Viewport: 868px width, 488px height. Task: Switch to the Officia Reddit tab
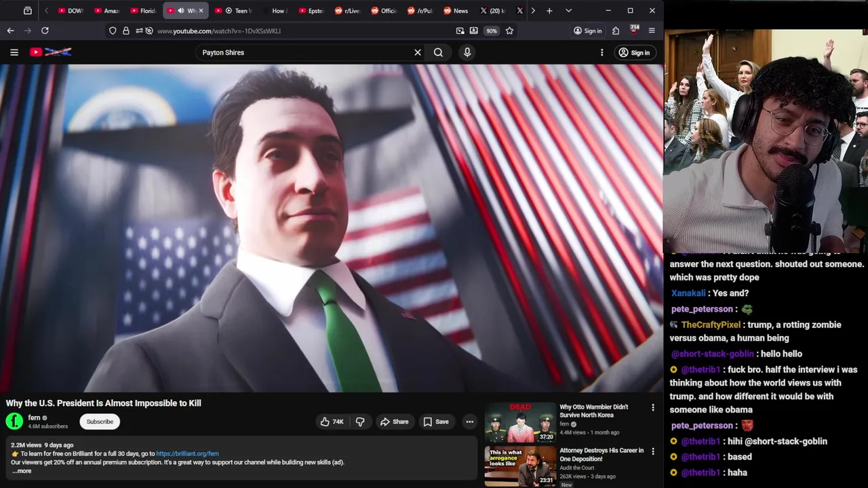[x=384, y=11]
